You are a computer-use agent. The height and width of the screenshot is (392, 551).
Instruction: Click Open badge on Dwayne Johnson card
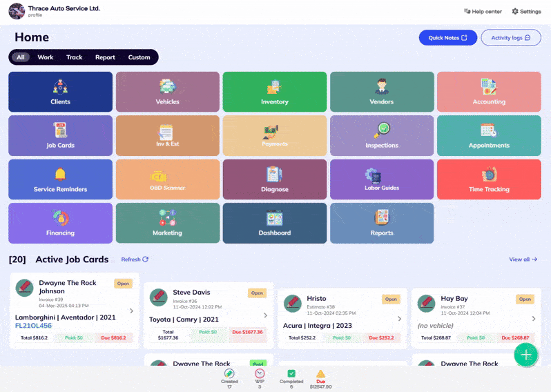click(x=123, y=284)
